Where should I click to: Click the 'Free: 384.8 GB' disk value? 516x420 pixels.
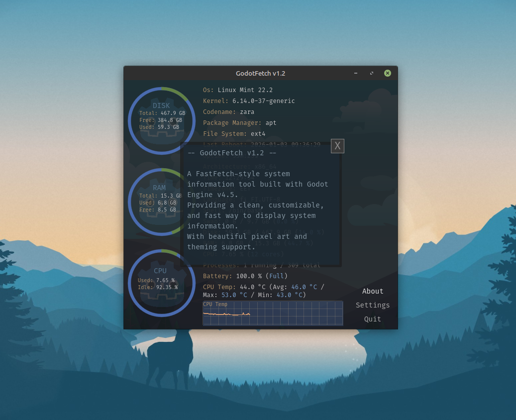161,120
